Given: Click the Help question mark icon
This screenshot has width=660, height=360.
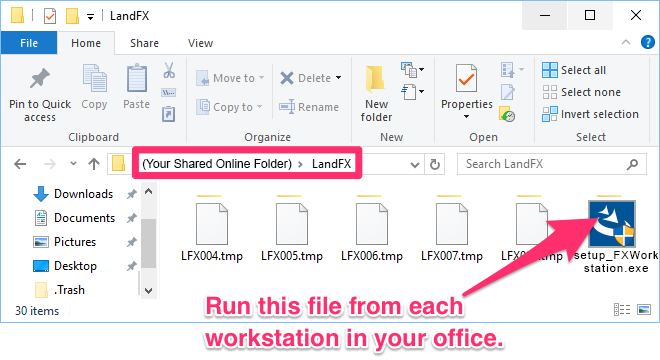Looking at the screenshot, I should [x=647, y=43].
